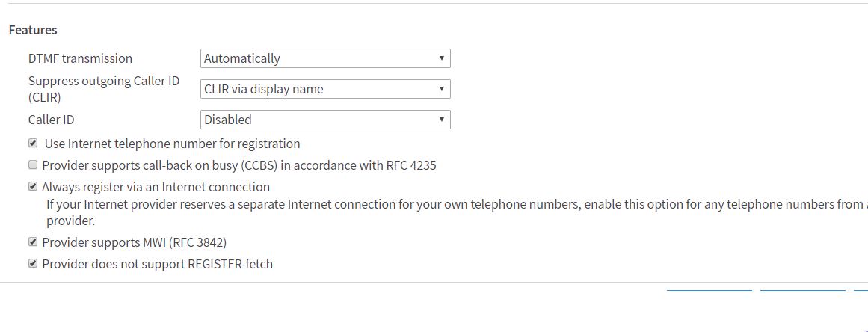Click the arrow on the CLIR via display name dropdown
Viewport: 868px width, 332px height.
coord(442,89)
